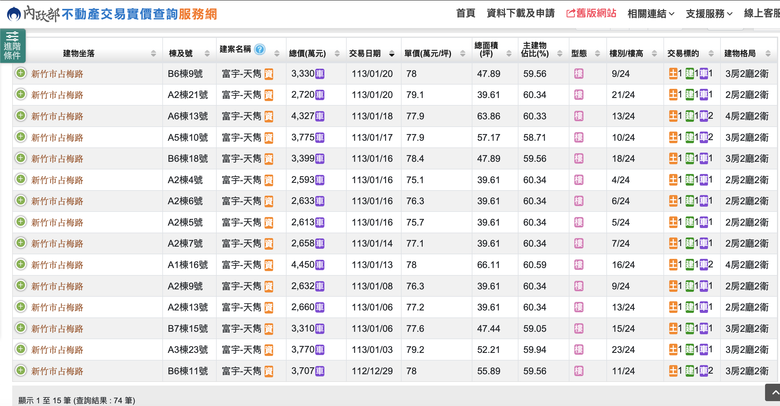Click the 舊版網站 external link icon
This screenshot has height=406, width=780.
tap(571, 13)
